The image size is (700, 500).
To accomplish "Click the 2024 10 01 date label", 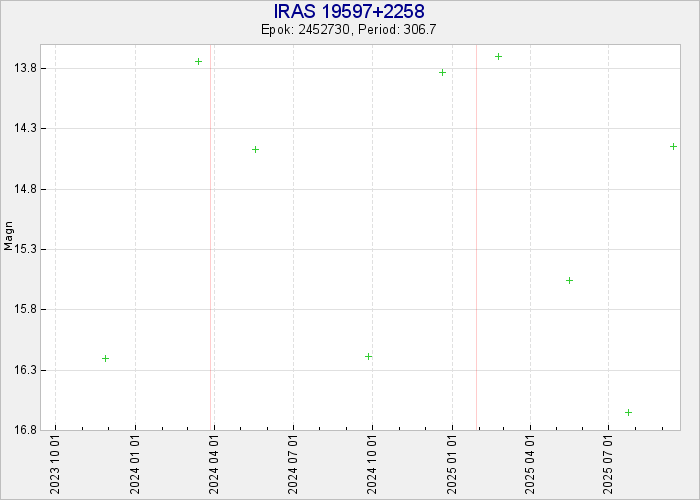I will (x=373, y=466).
